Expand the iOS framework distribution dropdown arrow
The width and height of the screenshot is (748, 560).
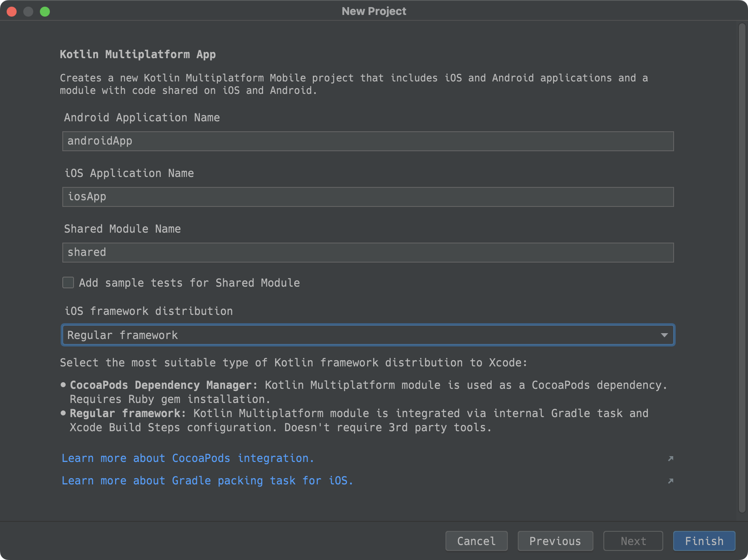point(664,335)
